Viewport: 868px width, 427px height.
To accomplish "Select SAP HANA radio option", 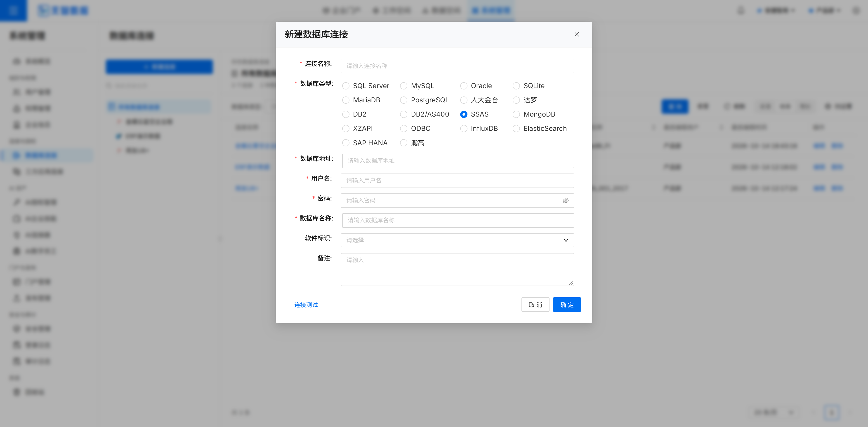I will [346, 143].
